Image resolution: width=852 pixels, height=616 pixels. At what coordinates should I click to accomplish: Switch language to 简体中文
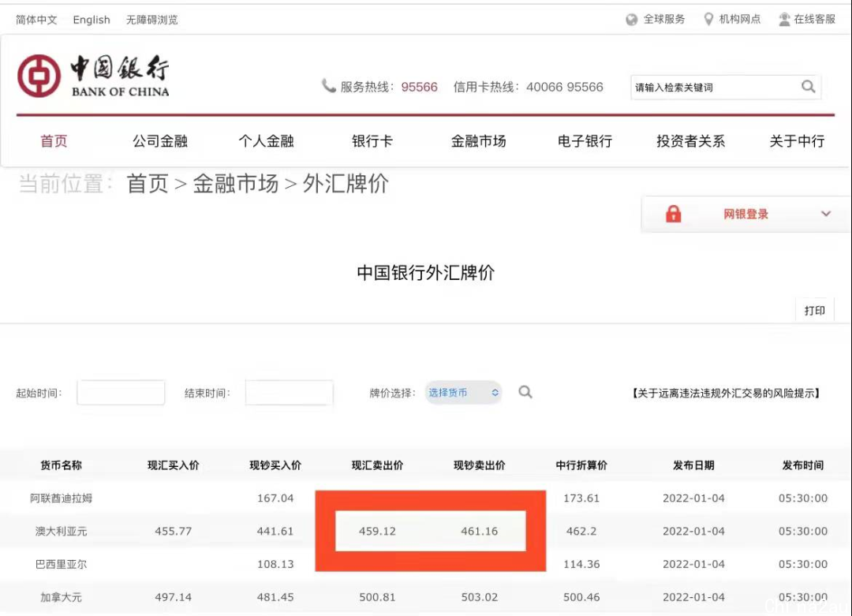coord(36,20)
